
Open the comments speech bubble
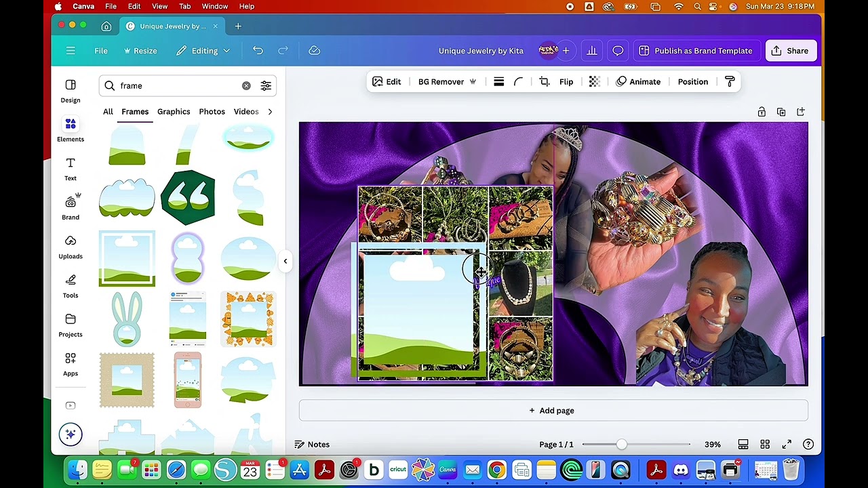point(618,51)
